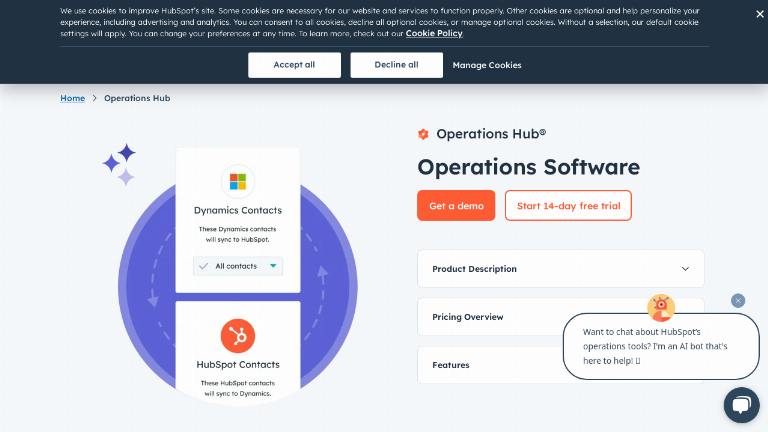The height and width of the screenshot is (432, 768).
Task: Open the live chat launcher icon
Action: pos(742,405)
